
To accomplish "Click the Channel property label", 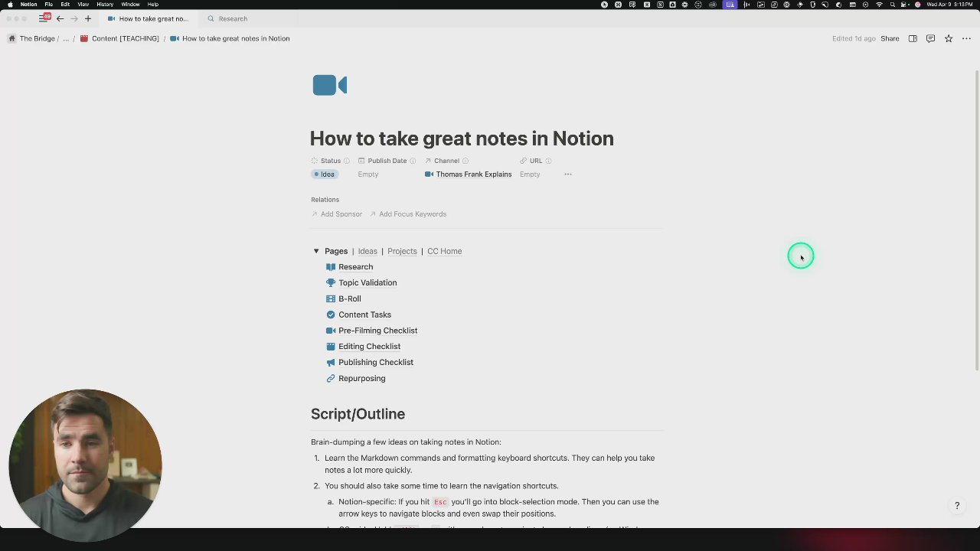I will tap(446, 161).
